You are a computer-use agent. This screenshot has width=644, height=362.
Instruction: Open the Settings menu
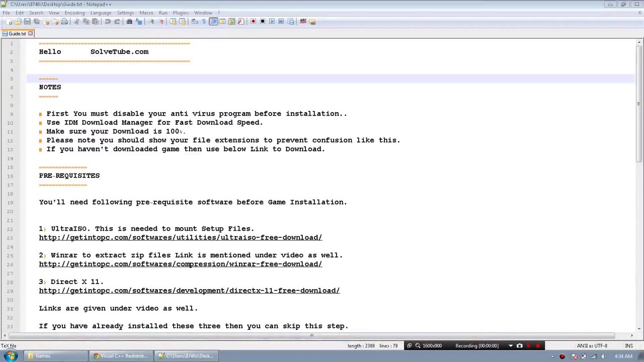125,13
